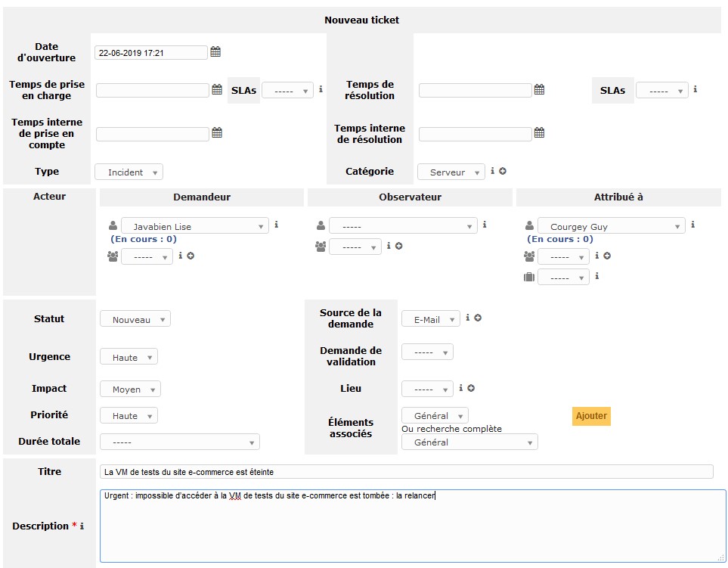The image size is (728, 568).
Task: Click the Ajouter button
Action: [x=591, y=416]
